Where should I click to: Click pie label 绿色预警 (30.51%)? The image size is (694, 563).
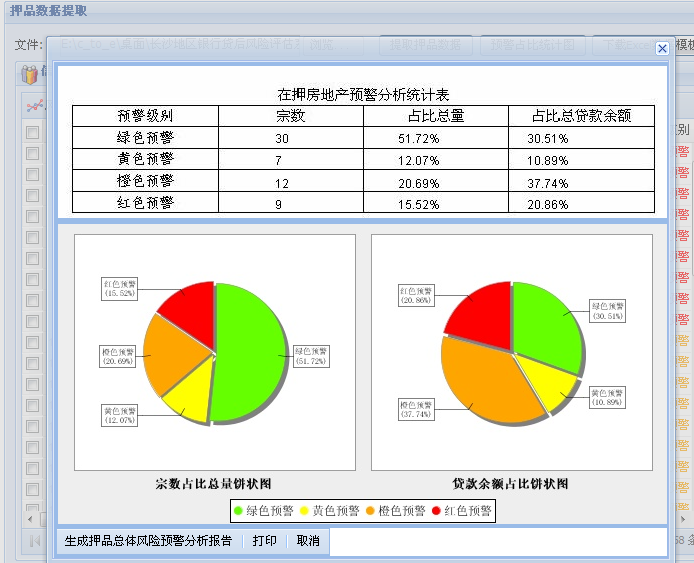click(x=608, y=311)
